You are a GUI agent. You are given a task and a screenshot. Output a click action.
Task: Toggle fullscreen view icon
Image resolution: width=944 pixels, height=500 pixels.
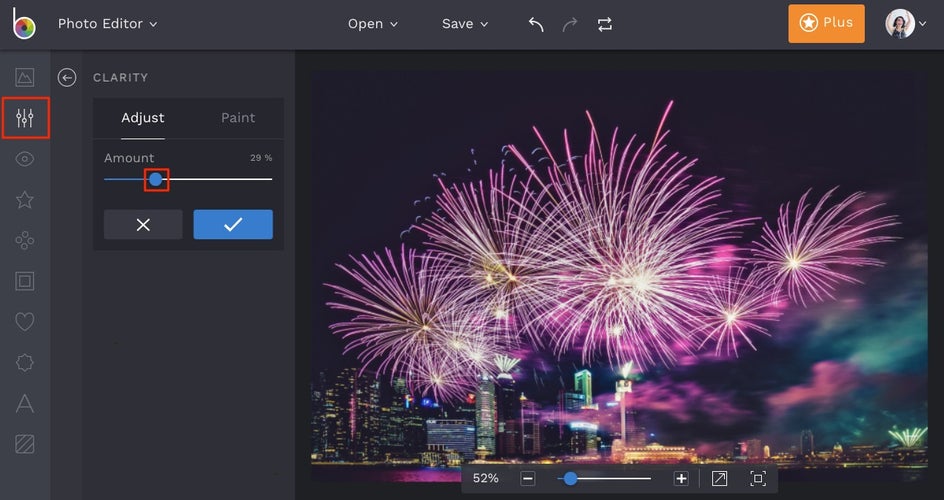coord(758,478)
